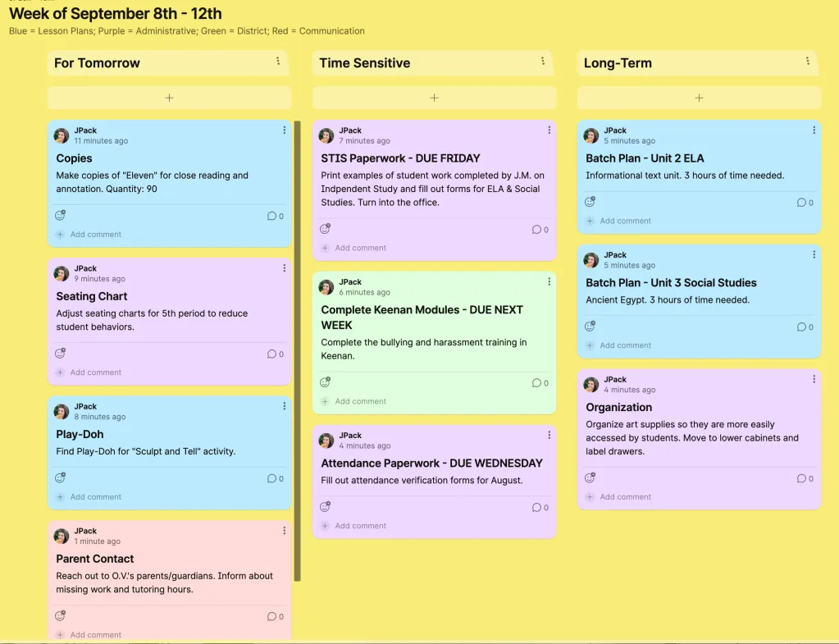Image resolution: width=839 pixels, height=644 pixels.
Task: Open comments count on Organization card
Action: (x=805, y=478)
